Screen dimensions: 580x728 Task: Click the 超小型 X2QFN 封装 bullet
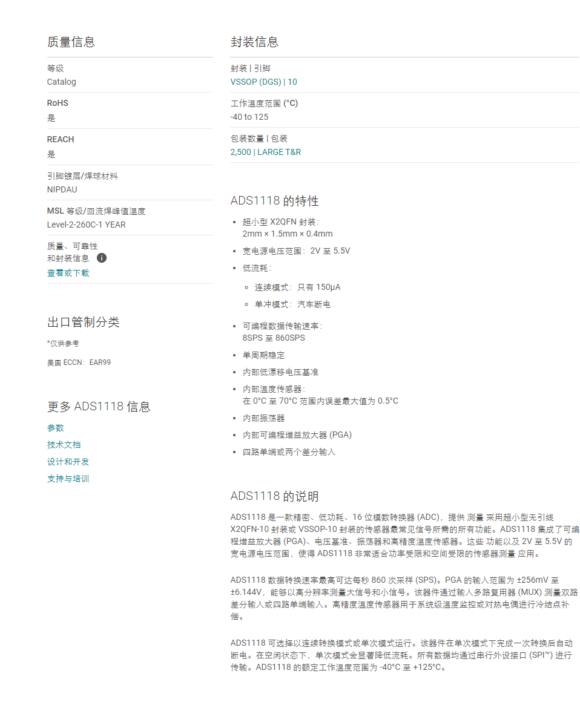coord(281,222)
